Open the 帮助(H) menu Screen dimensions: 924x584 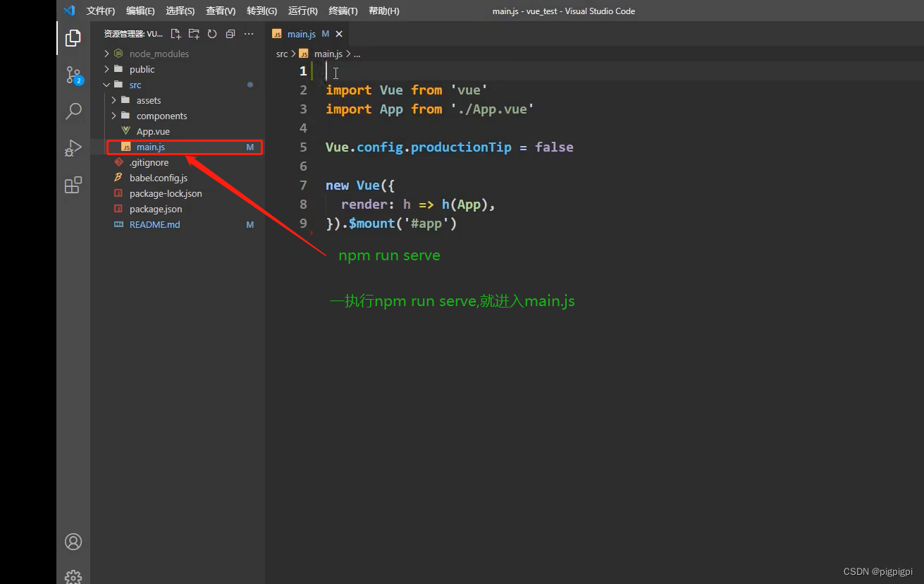tap(384, 11)
